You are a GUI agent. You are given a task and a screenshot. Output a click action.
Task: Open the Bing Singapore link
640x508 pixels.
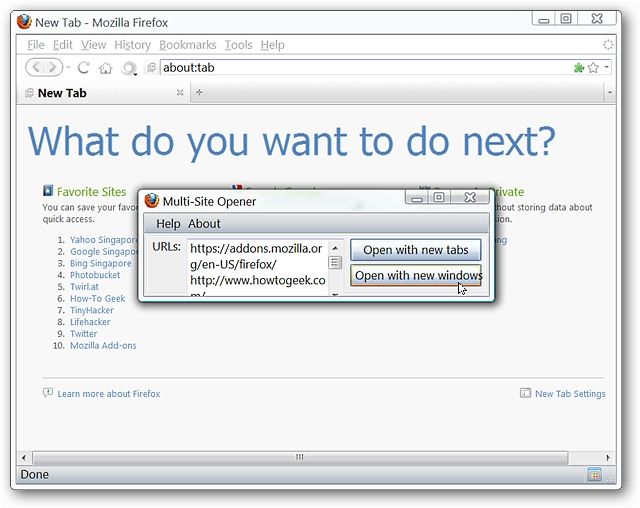[101, 263]
